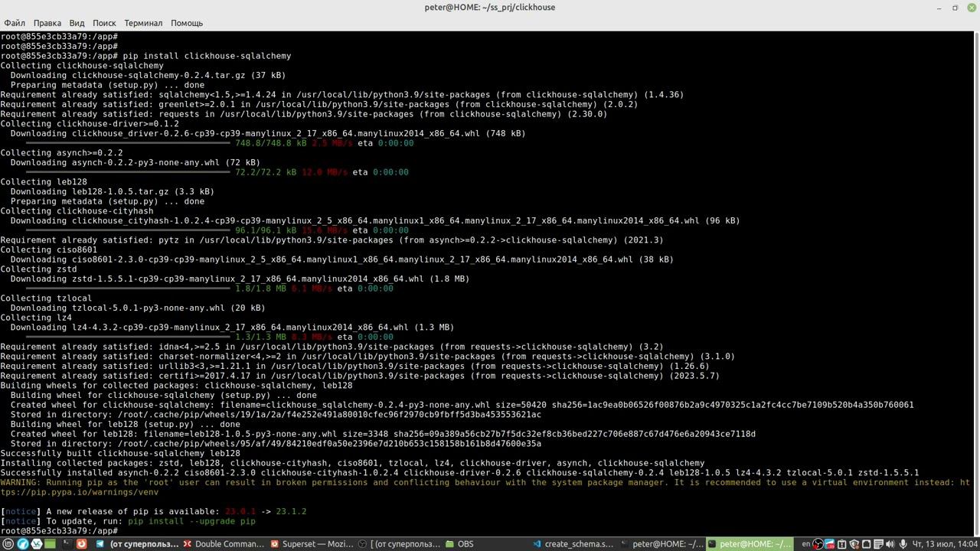
Task: Open the Помощь menu
Action: point(187,23)
